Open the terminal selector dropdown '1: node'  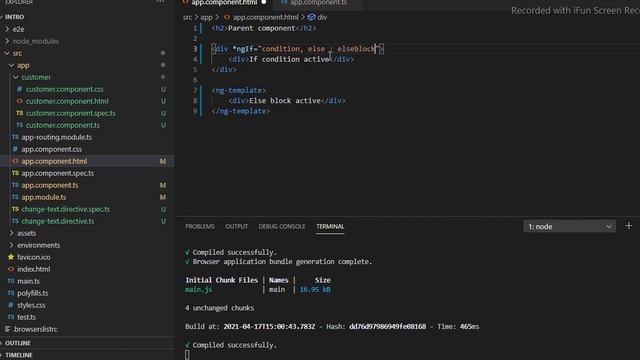click(x=569, y=227)
